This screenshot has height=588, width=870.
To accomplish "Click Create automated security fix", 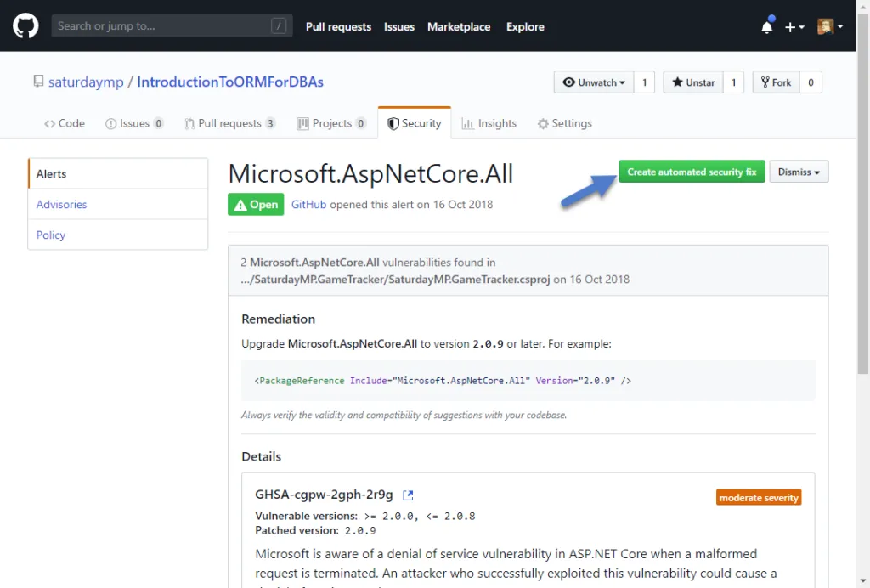I will pos(692,172).
